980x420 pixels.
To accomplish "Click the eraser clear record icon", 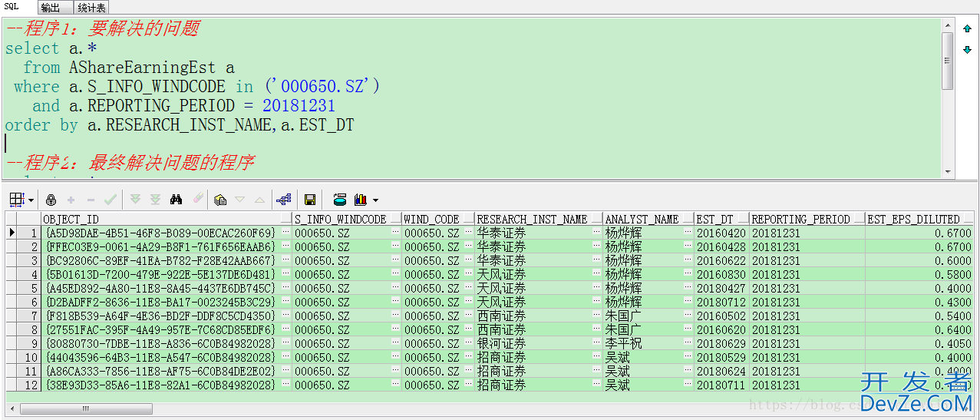I will point(197,200).
